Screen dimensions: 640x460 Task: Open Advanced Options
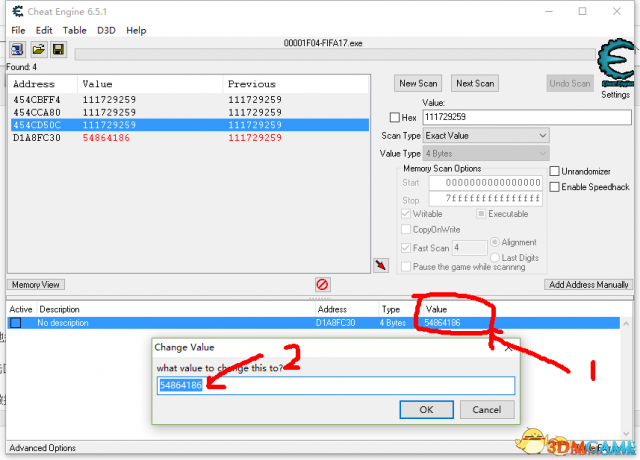(42, 448)
